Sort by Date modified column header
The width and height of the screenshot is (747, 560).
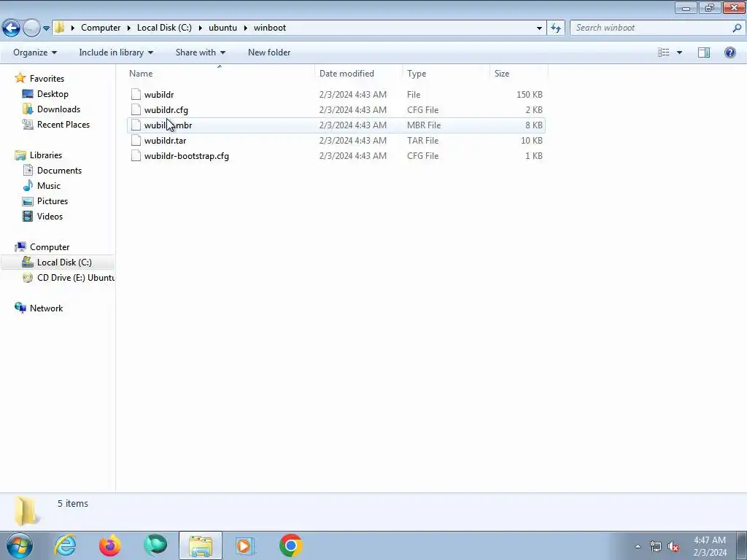tap(358, 74)
